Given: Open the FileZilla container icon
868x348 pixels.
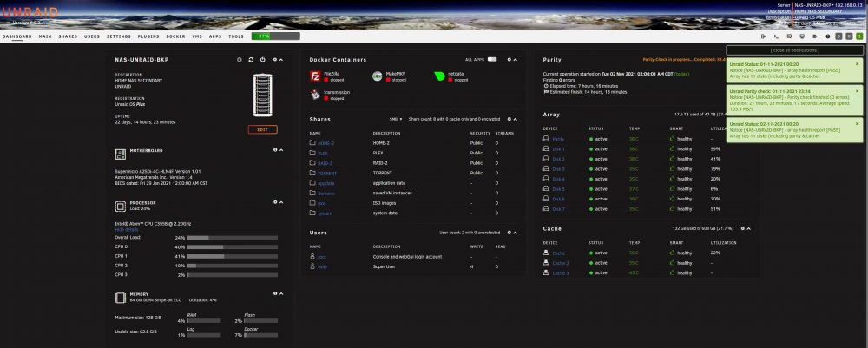Looking at the screenshot, I should (315, 76).
